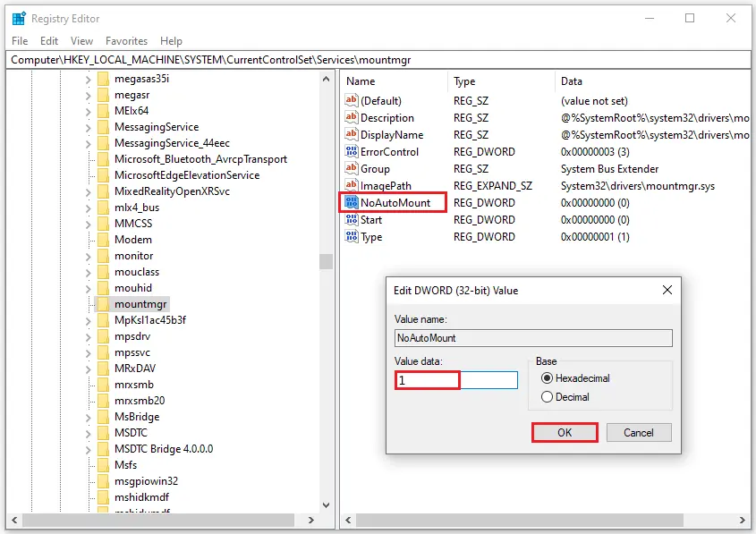The image size is (756, 534).
Task: Open the Edit menu
Action: click(x=49, y=41)
